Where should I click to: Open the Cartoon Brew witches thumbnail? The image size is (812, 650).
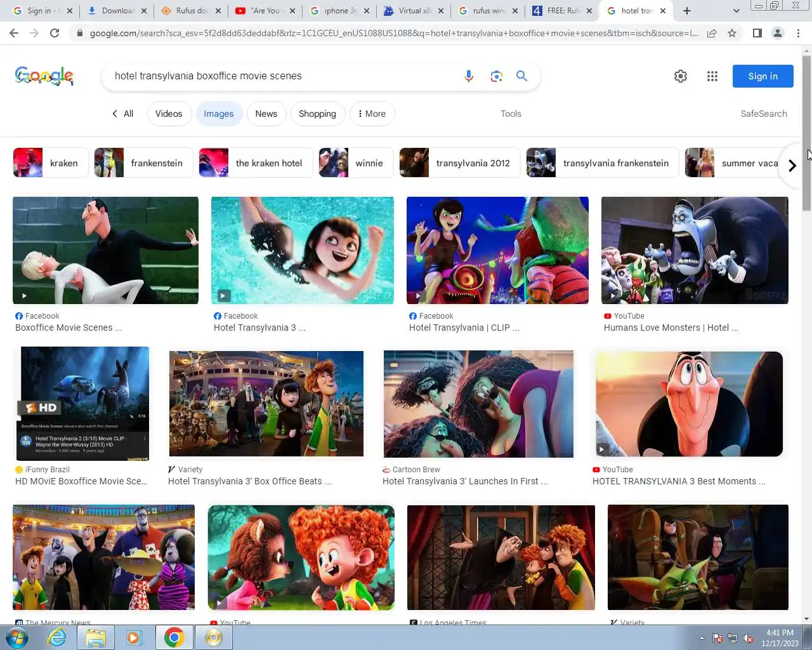(478, 404)
